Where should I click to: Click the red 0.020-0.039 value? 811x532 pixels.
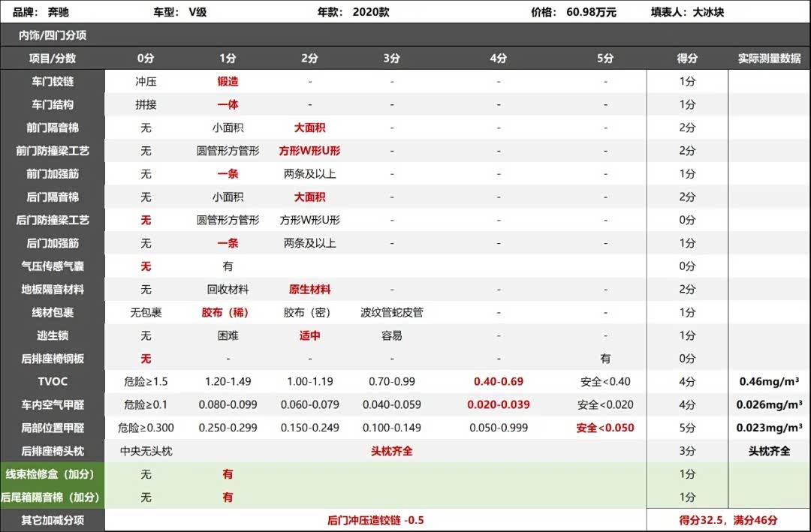click(x=498, y=405)
